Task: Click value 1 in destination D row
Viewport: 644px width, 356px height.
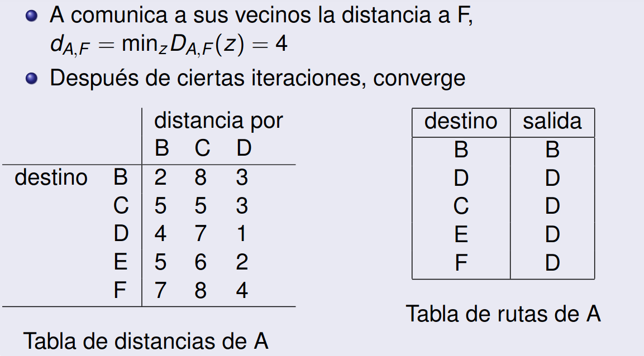Action: (x=241, y=234)
